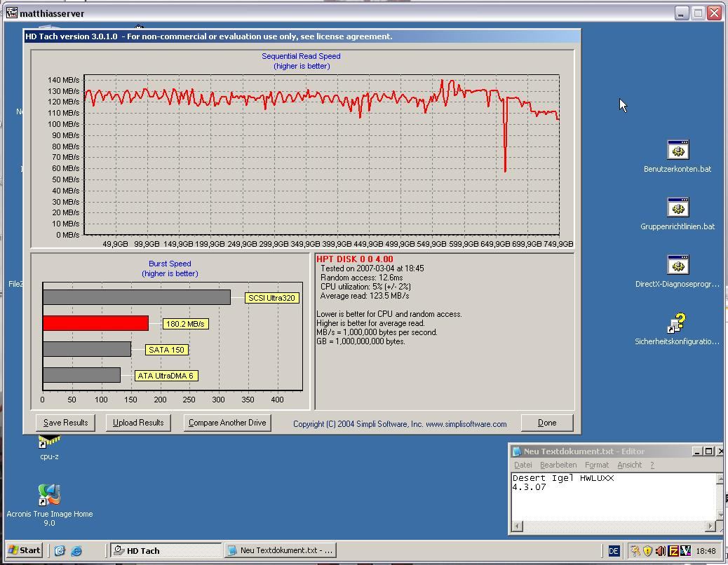Open the Format menu in Editor

click(597, 465)
